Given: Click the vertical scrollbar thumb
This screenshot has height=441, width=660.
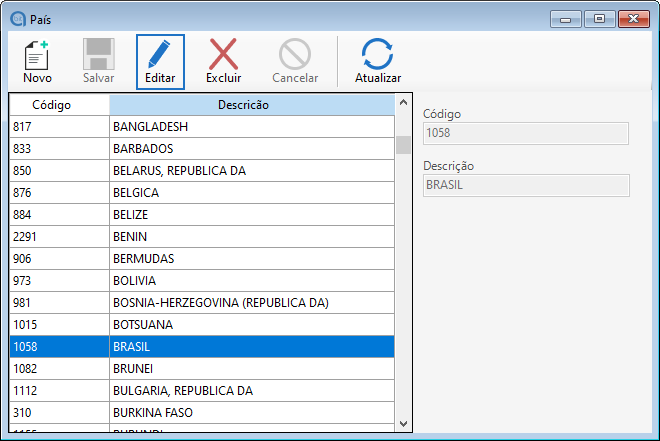Looking at the screenshot, I should pyautogui.click(x=403, y=145).
